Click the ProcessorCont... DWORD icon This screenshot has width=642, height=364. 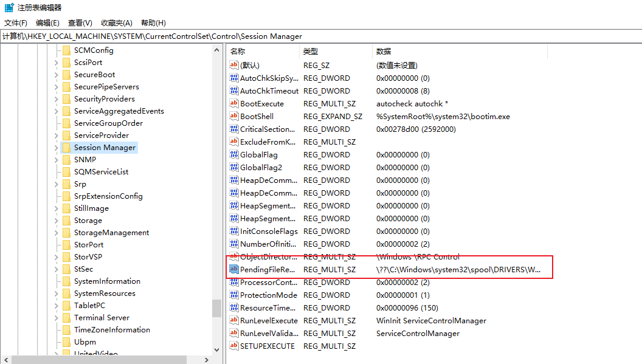[234, 282]
